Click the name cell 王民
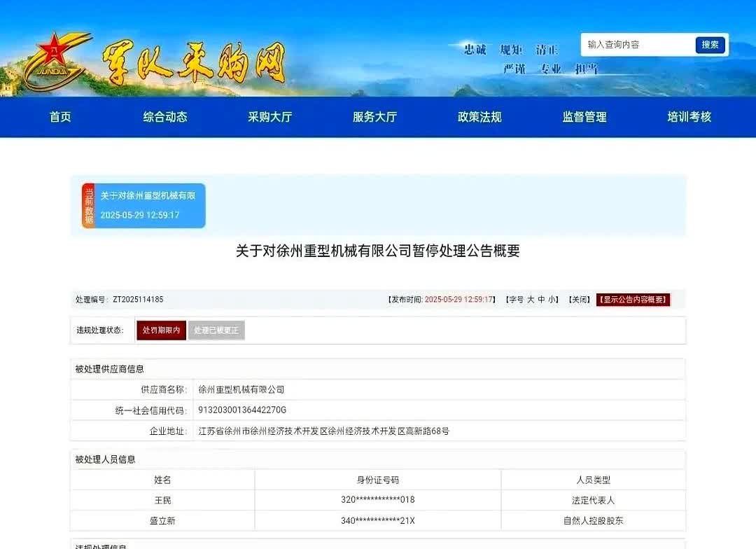The image size is (756, 549). 162,501
